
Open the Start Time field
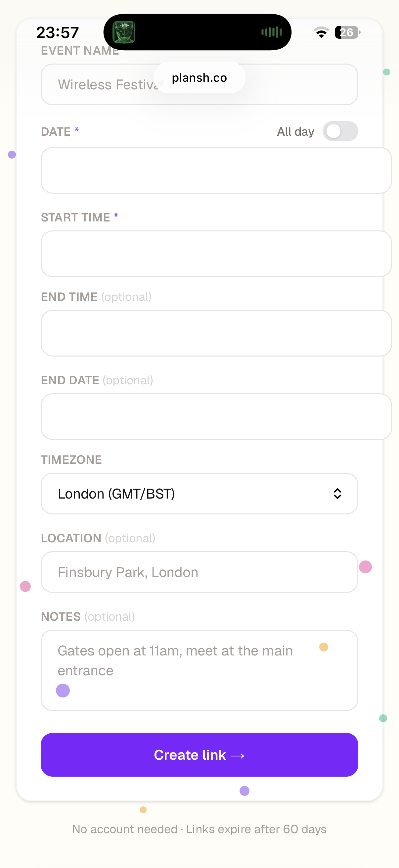[215, 254]
